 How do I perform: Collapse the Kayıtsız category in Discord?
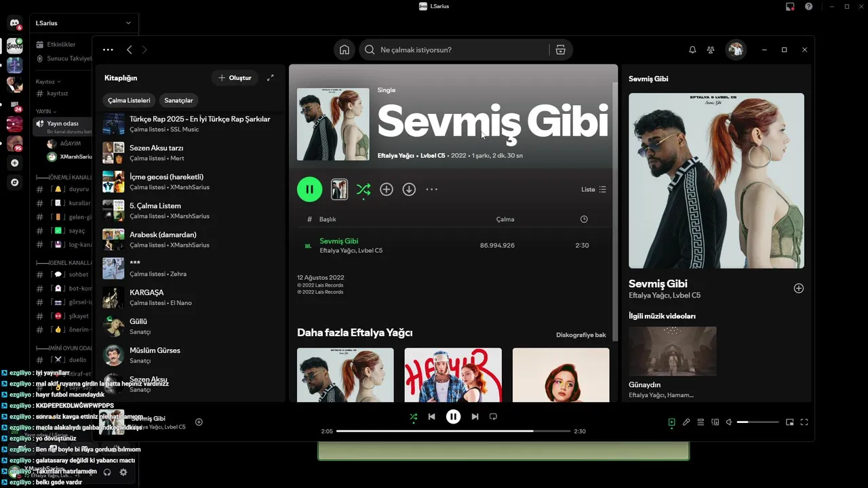pyautogui.click(x=48, y=81)
